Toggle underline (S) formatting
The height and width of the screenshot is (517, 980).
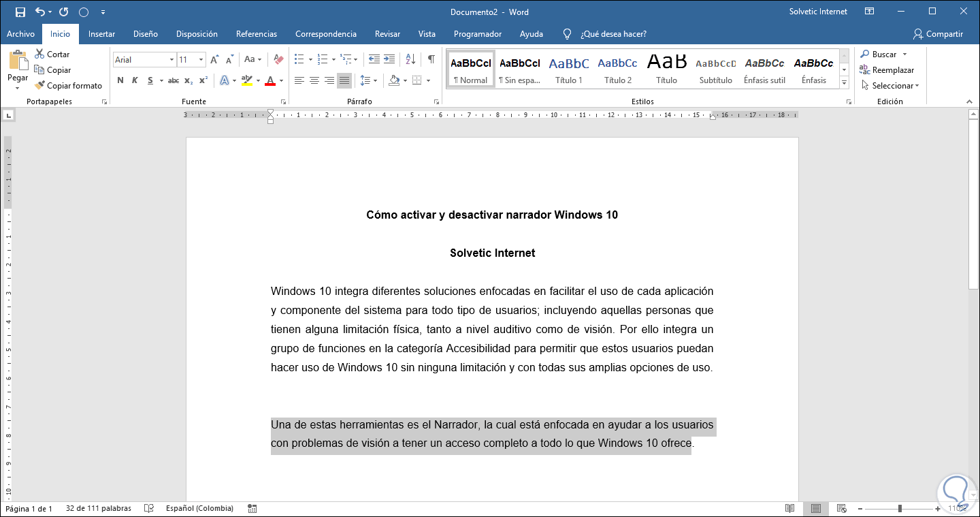tap(150, 80)
